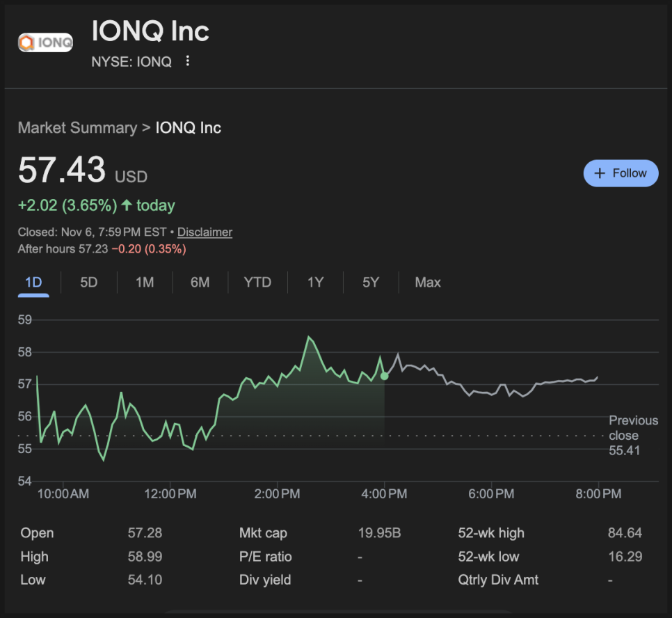Click the end of gray after-hours line at 8:00 PM
Viewport: 672px width, 618px height.
pyautogui.click(x=598, y=377)
